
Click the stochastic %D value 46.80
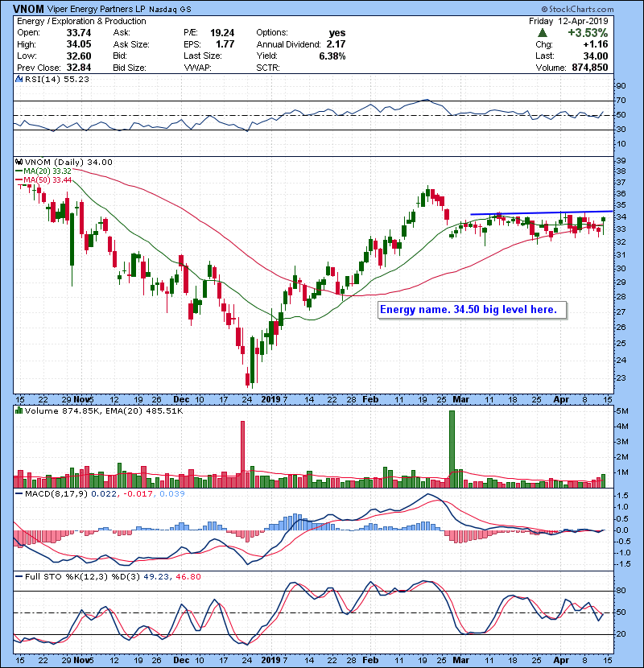coord(188,577)
